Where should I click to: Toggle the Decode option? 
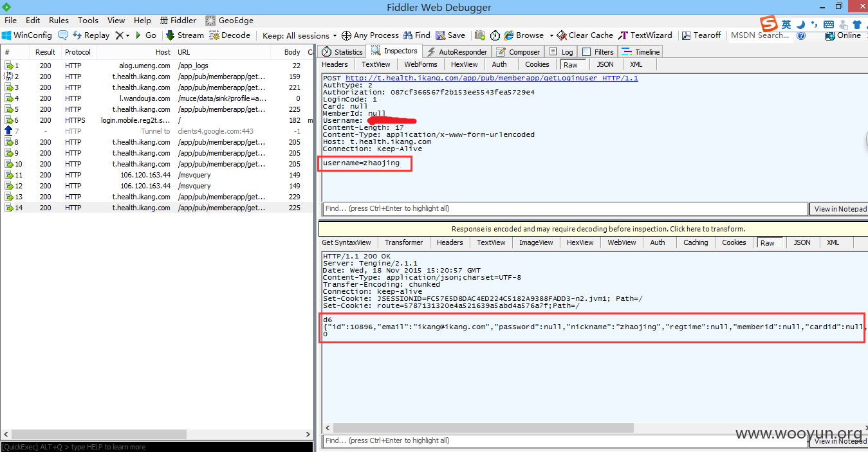230,35
